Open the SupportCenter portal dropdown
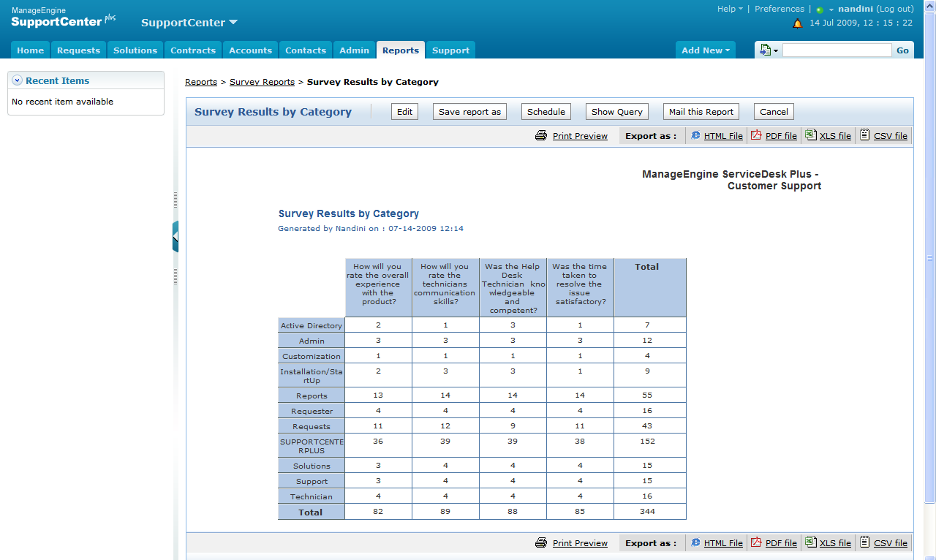This screenshot has height=560, width=936. [x=189, y=23]
